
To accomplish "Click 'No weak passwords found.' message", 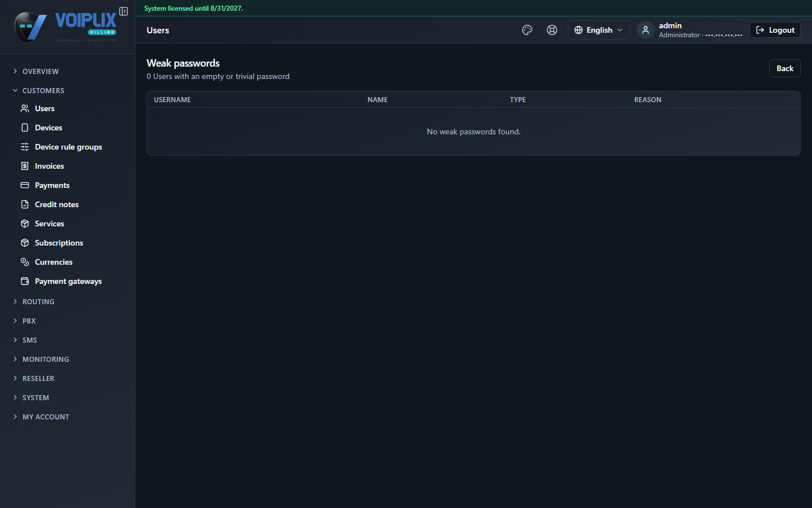I will (474, 132).
